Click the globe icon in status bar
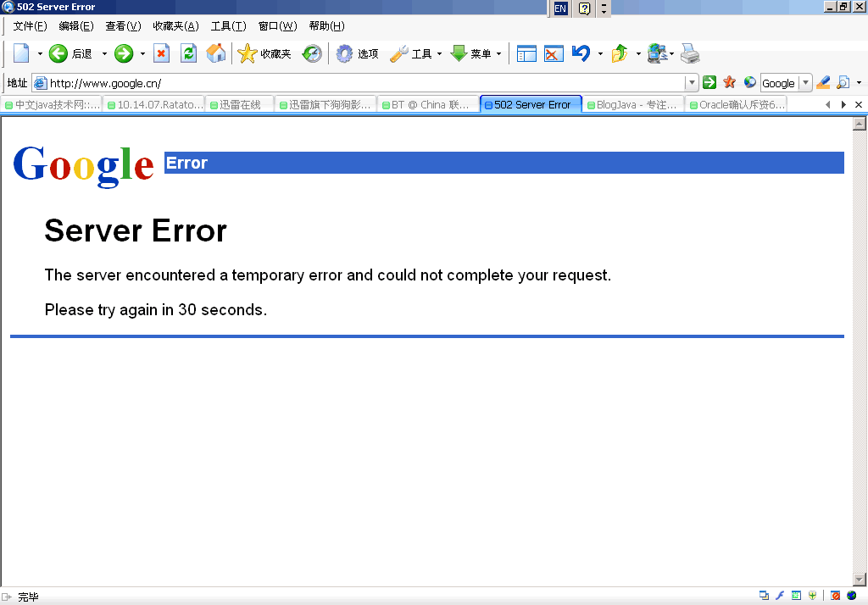The height and width of the screenshot is (605, 868). click(x=851, y=596)
